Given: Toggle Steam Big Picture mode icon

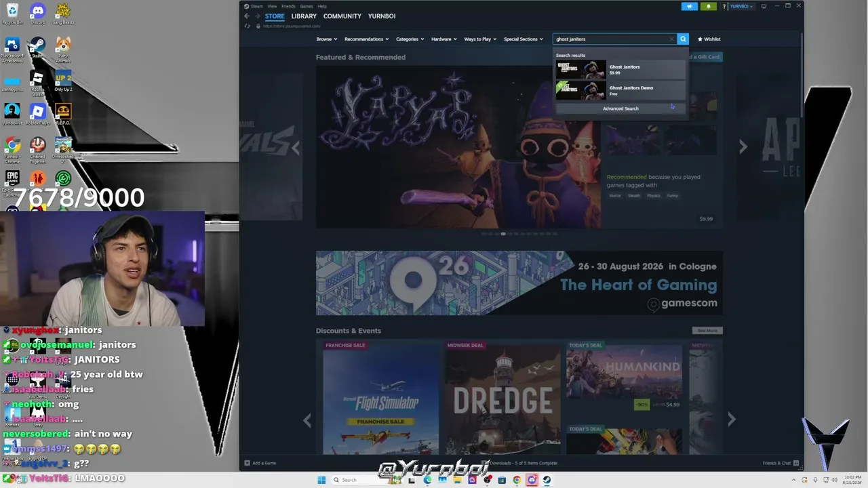Looking at the screenshot, I should [764, 6].
